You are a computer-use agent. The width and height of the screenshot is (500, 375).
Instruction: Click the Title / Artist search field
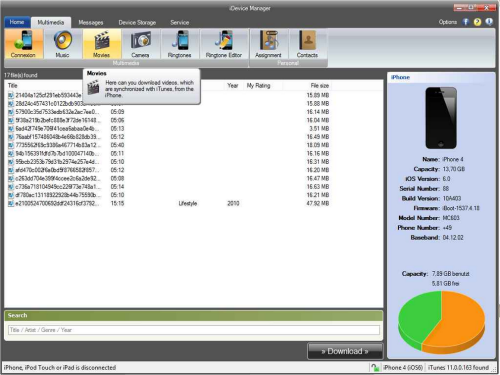194,330
